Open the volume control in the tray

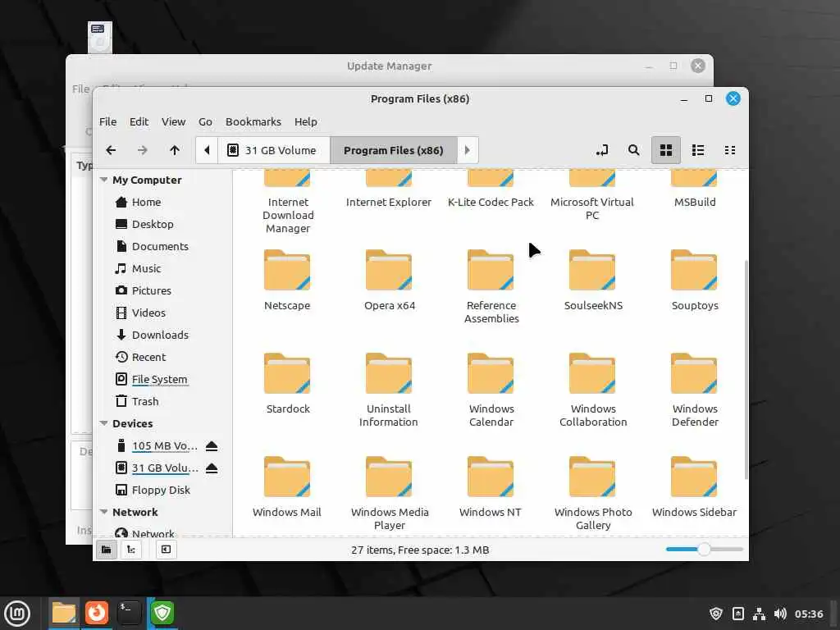click(x=781, y=614)
